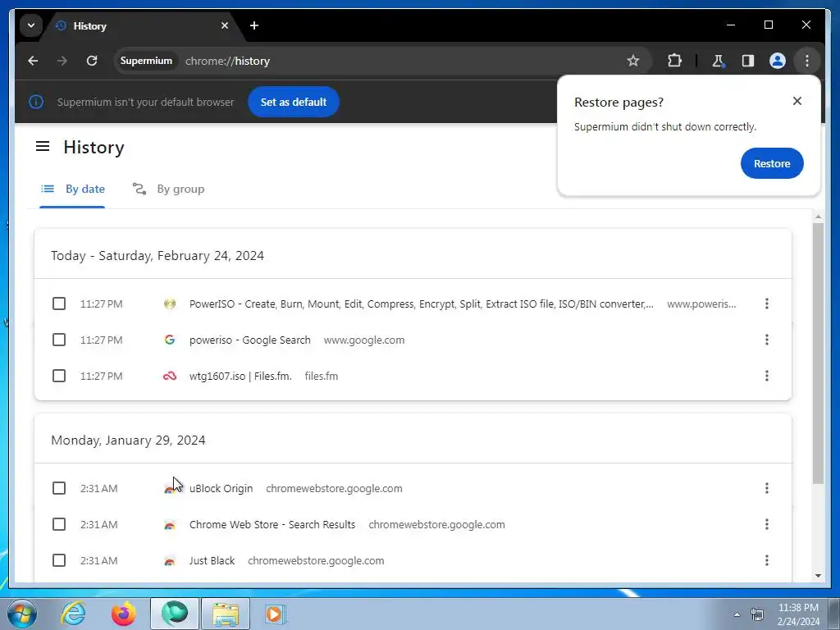Screen dimensions: 840x630
Task: Open actions menu for uBlock Origin entry
Action: 767,488
